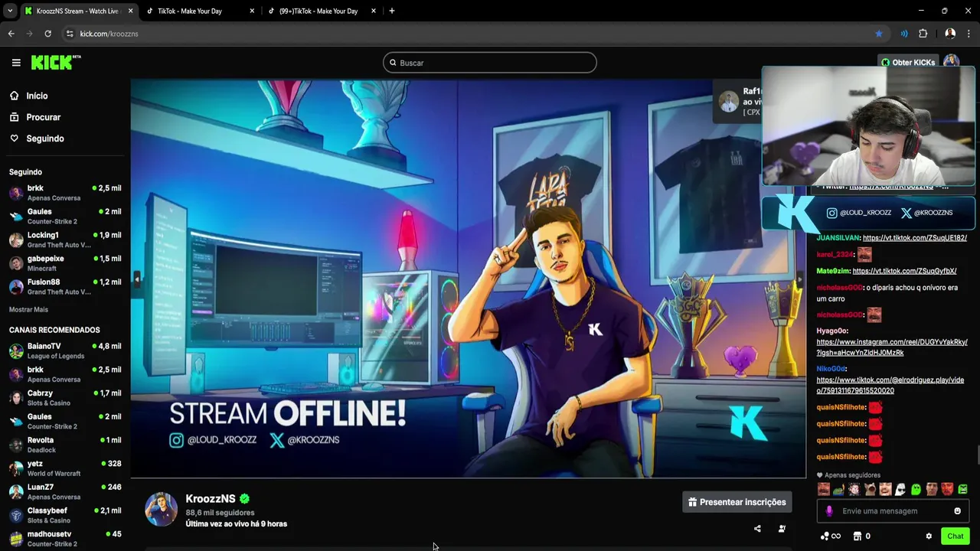
Task: Open BaianoTV recommended channel
Action: (x=65, y=351)
